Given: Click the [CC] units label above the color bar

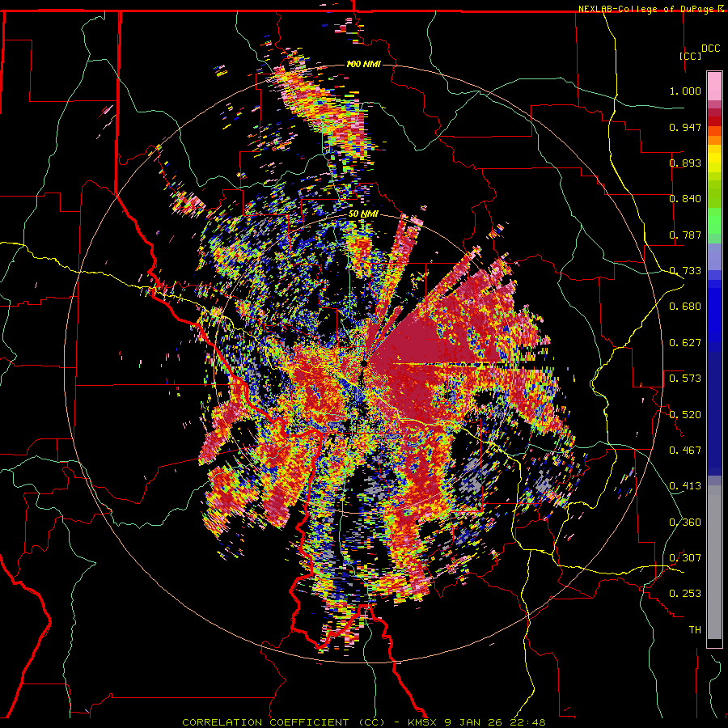Looking at the screenshot, I should click(x=691, y=56).
